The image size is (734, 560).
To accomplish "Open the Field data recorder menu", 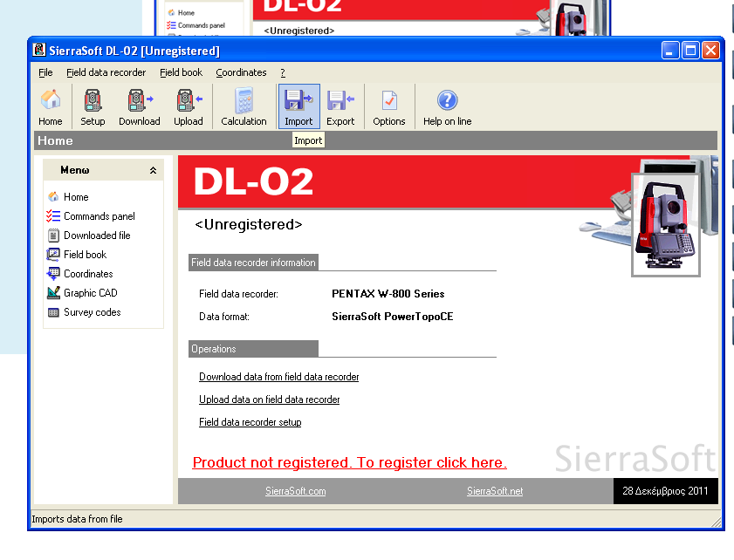I will click(106, 72).
